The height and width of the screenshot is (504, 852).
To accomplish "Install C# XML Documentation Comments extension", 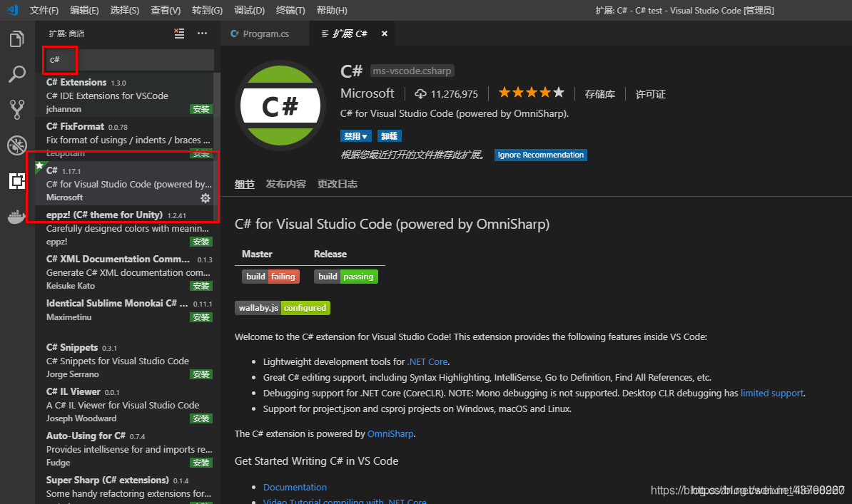I will [201, 286].
